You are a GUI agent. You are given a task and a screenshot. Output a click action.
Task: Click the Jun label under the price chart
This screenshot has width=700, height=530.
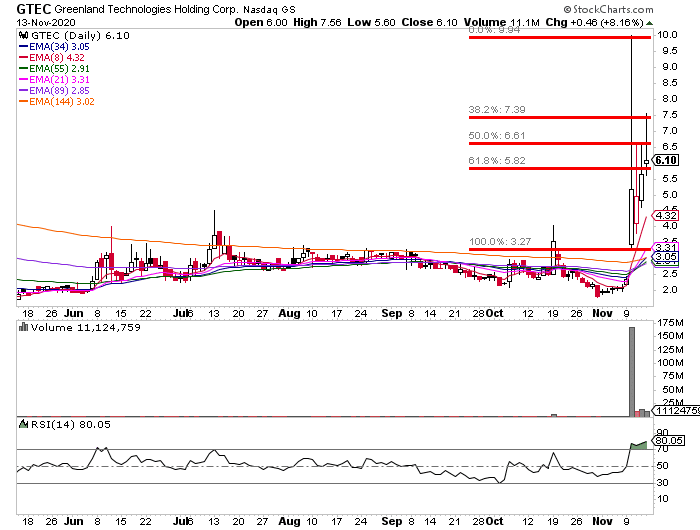(x=73, y=313)
